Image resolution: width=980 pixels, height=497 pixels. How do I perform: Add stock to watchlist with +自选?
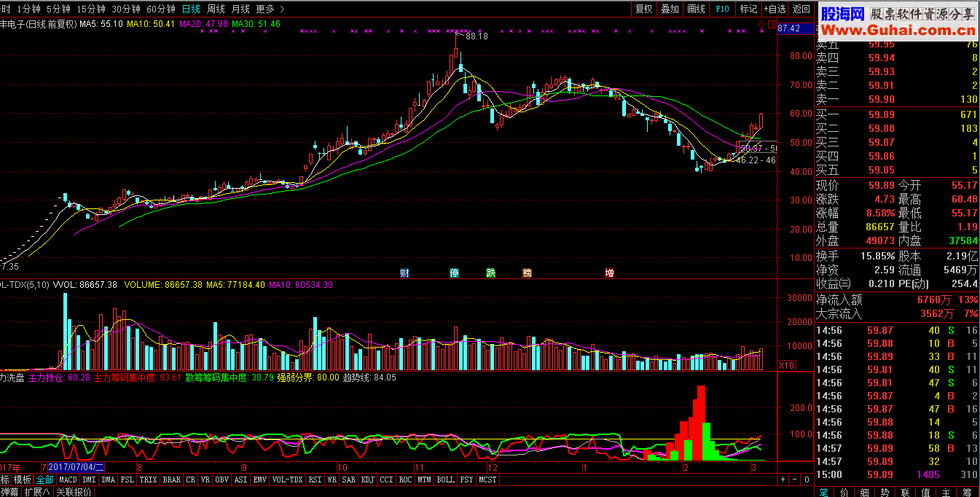(x=775, y=9)
